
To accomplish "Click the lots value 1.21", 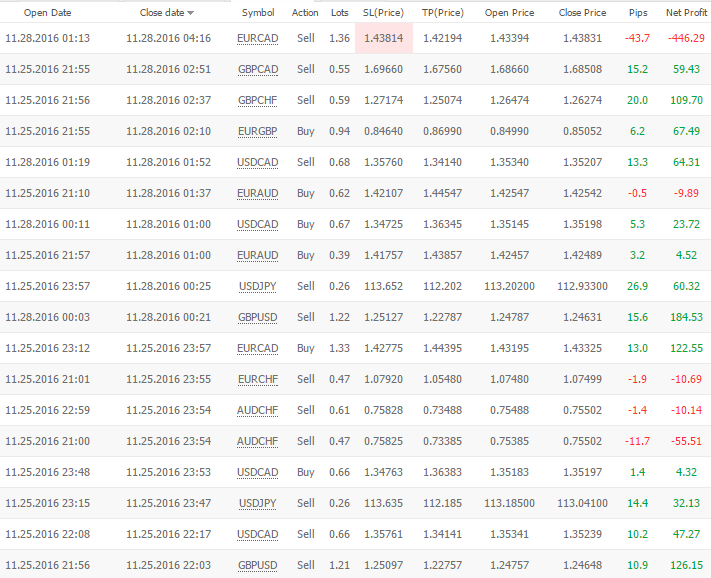I will (x=340, y=565).
